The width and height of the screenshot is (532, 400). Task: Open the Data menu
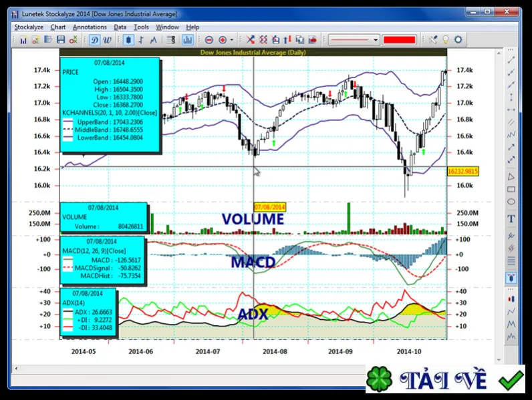120,27
